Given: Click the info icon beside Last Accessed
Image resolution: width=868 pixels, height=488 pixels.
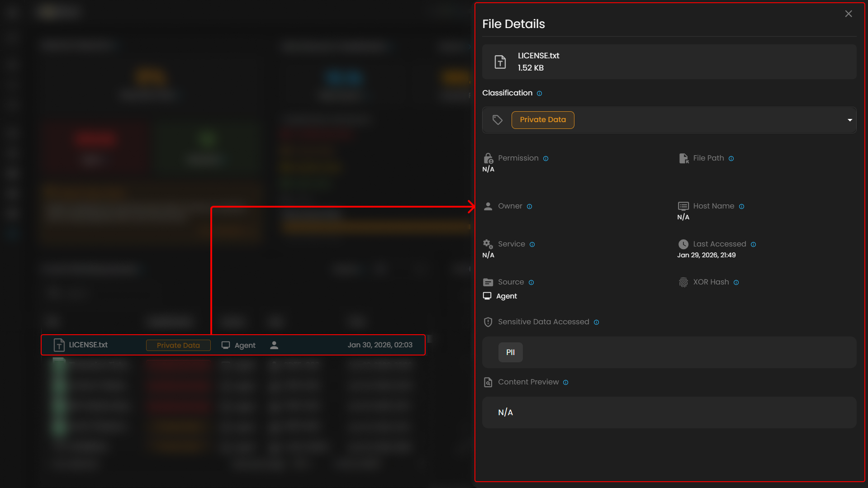Looking at the screenshot, I should [x=753, y=245].
